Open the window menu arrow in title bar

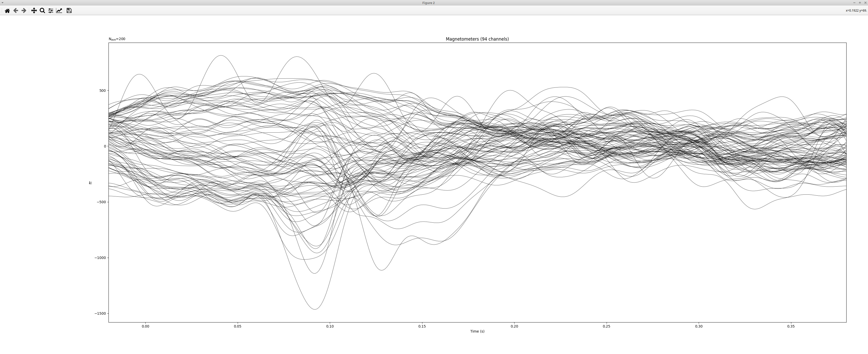click(3, 3)
